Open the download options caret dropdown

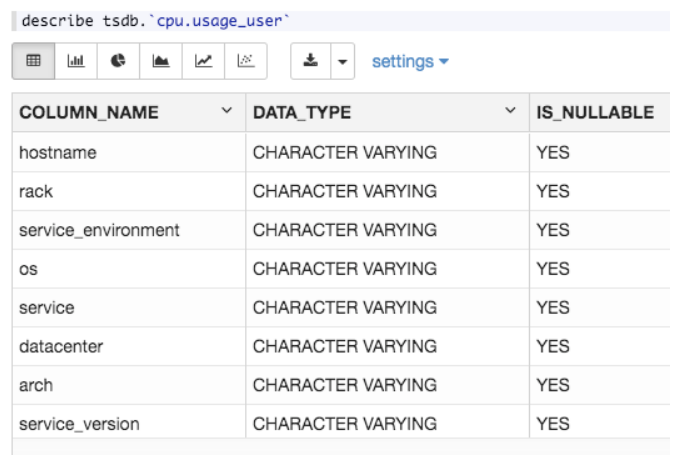tap(342, 61)
